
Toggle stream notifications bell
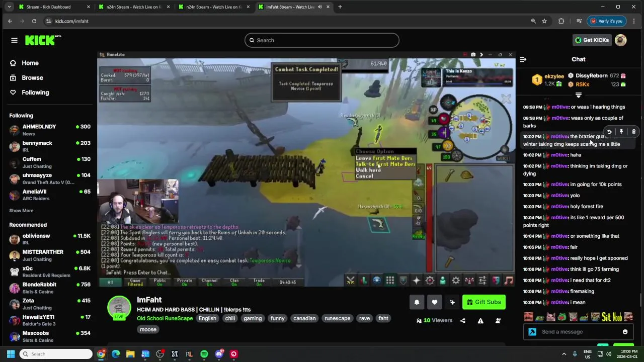[x=417, y=302]
